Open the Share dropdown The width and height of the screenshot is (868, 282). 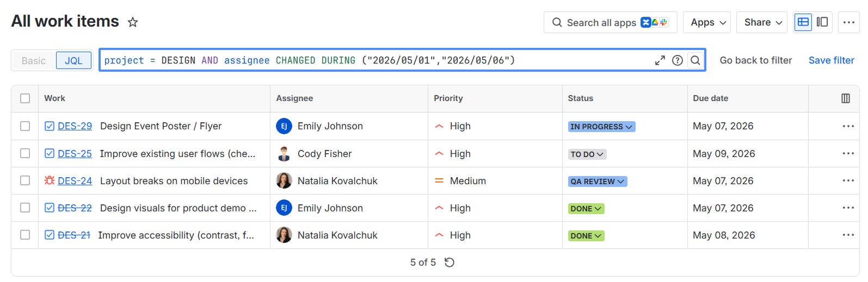(x=762, y=22)
